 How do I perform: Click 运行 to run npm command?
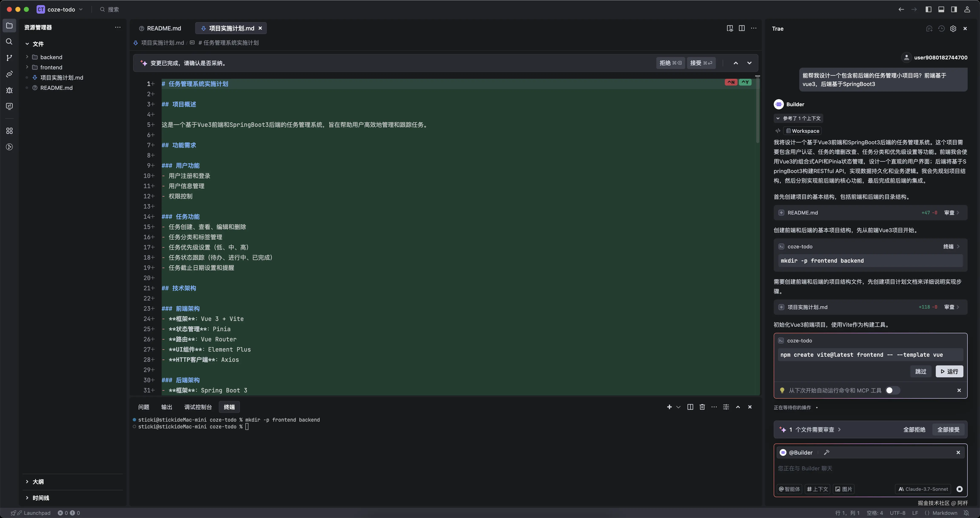(949, 371)
